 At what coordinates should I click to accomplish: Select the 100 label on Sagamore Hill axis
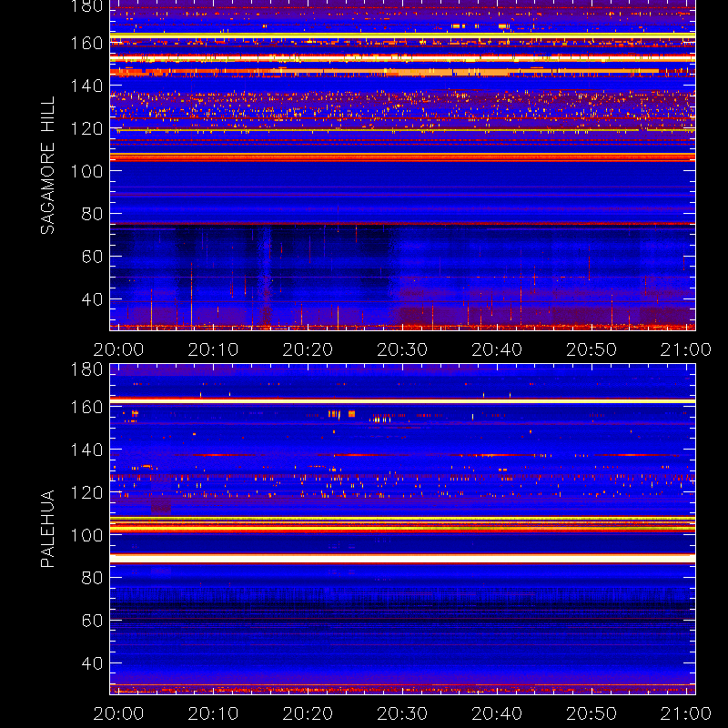tap(86, 171)
